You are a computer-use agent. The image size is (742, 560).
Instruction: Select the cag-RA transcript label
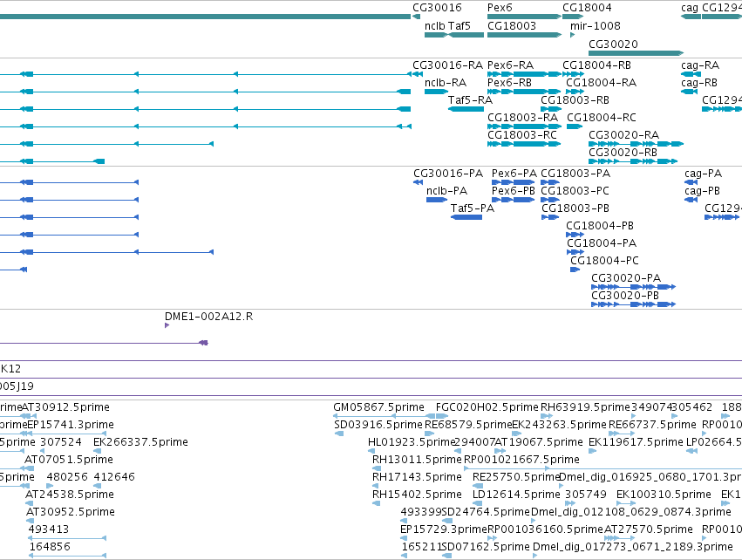pyautogui.click(x=700, y=65)
